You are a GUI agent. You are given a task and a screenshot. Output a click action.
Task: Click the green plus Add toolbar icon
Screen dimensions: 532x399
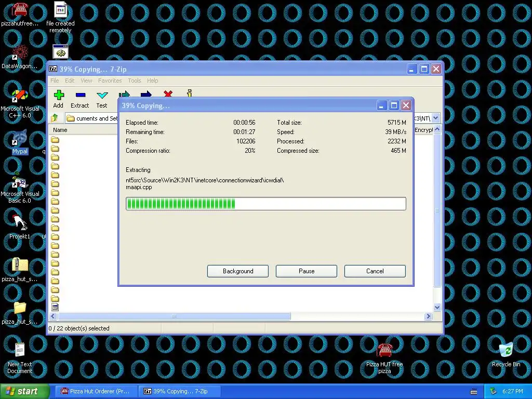(x=59, y=95)
